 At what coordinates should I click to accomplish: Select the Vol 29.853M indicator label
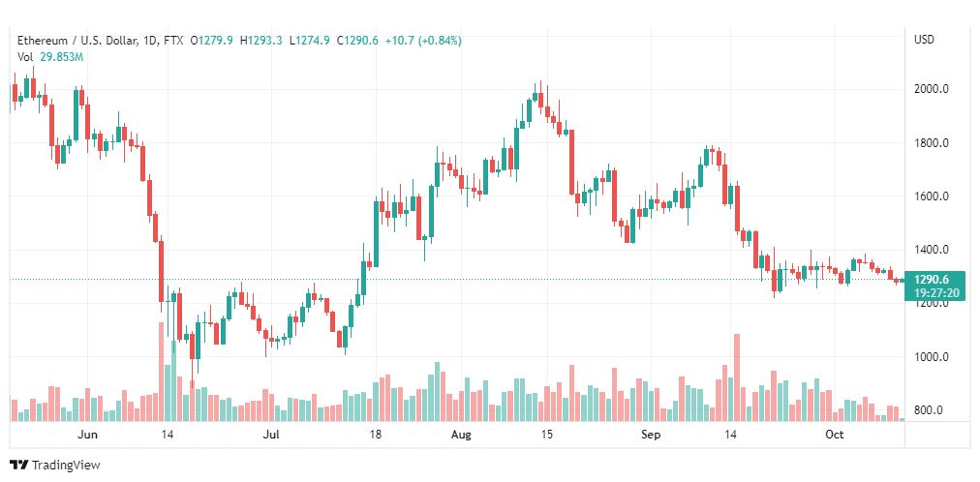tap(50, 57)
